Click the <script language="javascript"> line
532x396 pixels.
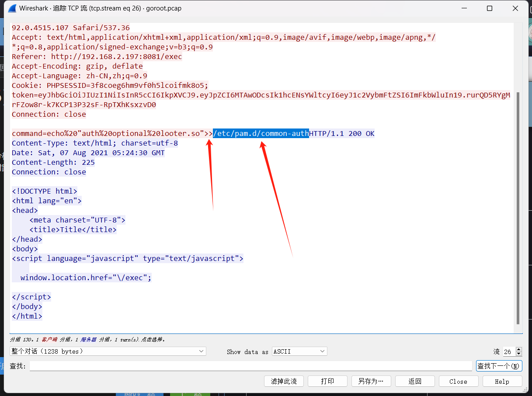click(x=128, y=258)
